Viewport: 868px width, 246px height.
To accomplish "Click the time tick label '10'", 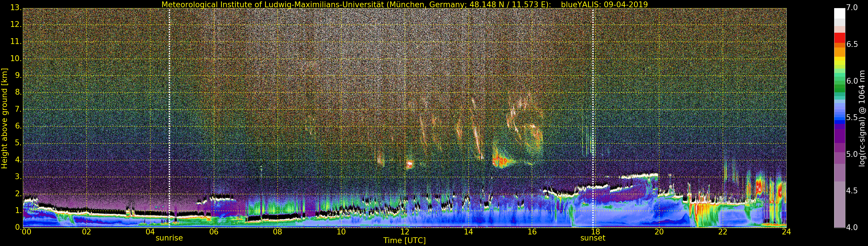I will click(341, 232).
